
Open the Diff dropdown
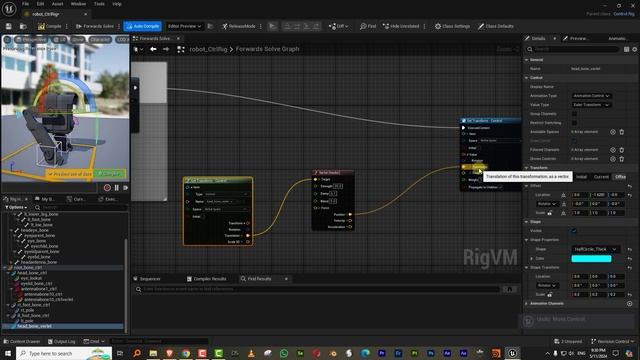click(x=338, y=26)
